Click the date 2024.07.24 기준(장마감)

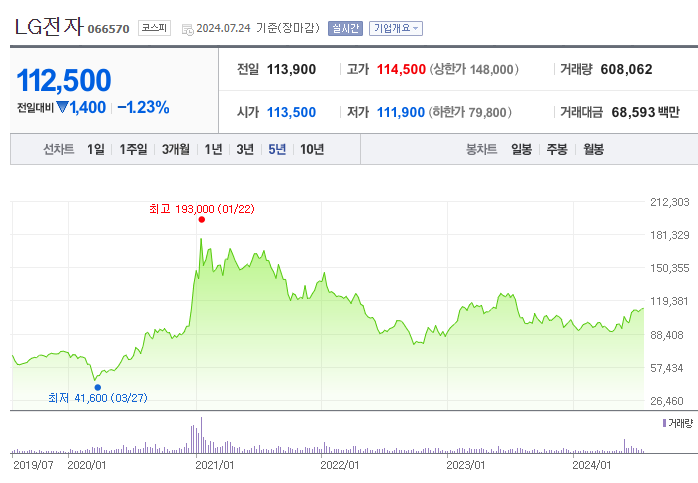pos(258,28)
